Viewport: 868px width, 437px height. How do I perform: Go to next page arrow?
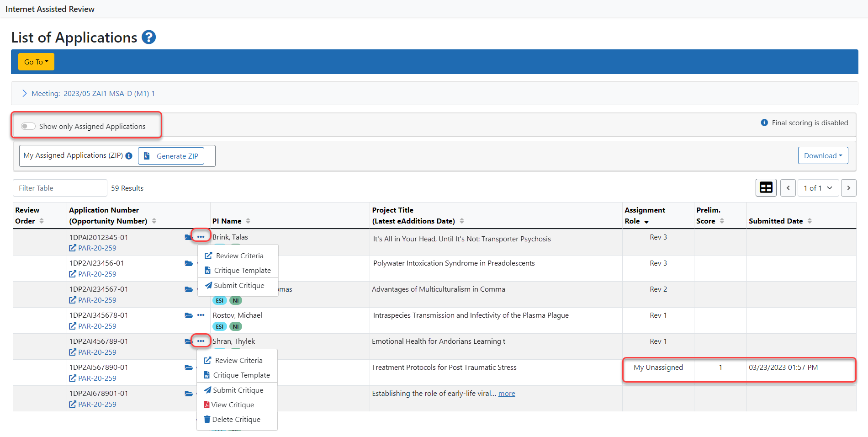tap(848, 188)
